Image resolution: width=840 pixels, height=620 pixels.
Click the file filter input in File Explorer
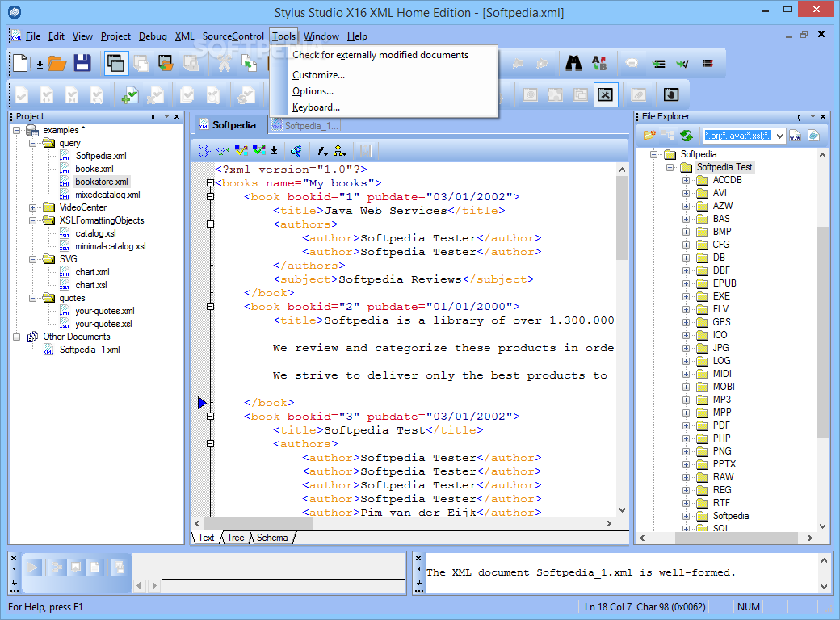pyautogui.click(x=737, y=136)
